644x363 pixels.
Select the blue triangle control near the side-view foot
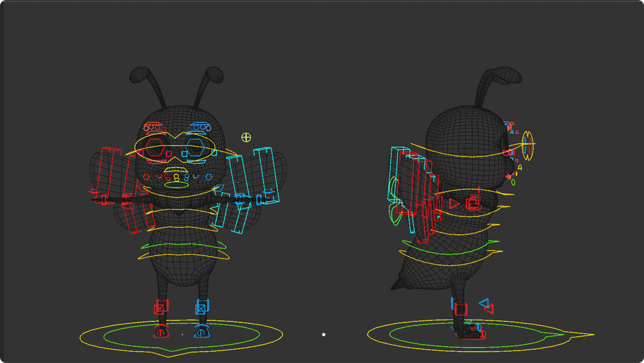[484, 303]
